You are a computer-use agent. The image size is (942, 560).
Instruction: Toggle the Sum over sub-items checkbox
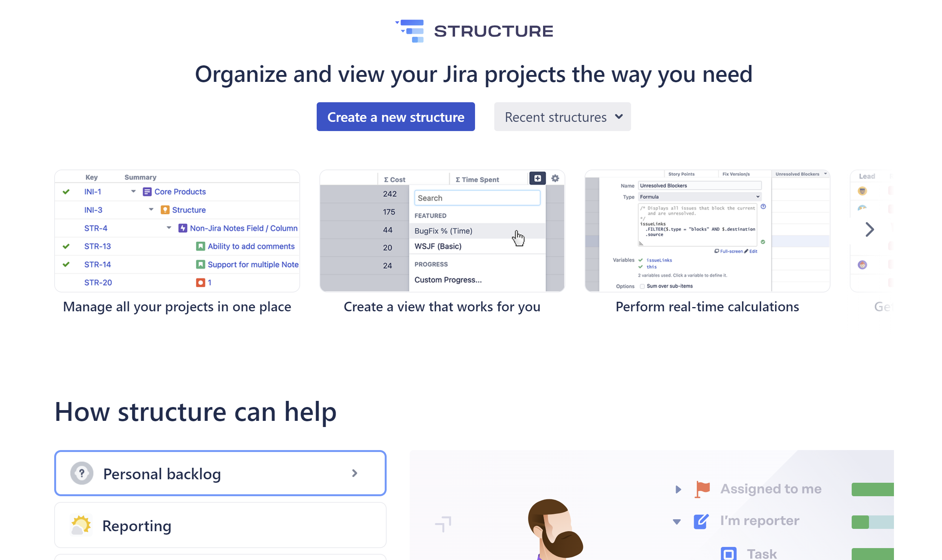(642, 286)
